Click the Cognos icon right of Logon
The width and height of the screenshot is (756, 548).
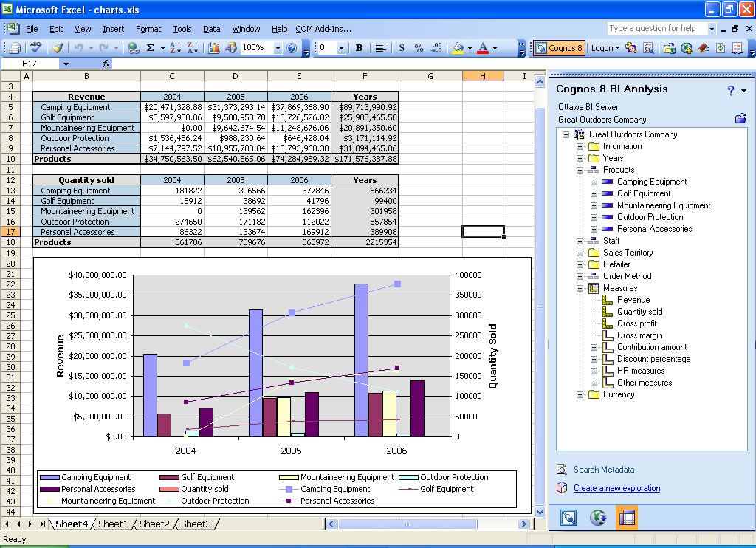pyautogui.click(x=630, y=48)
